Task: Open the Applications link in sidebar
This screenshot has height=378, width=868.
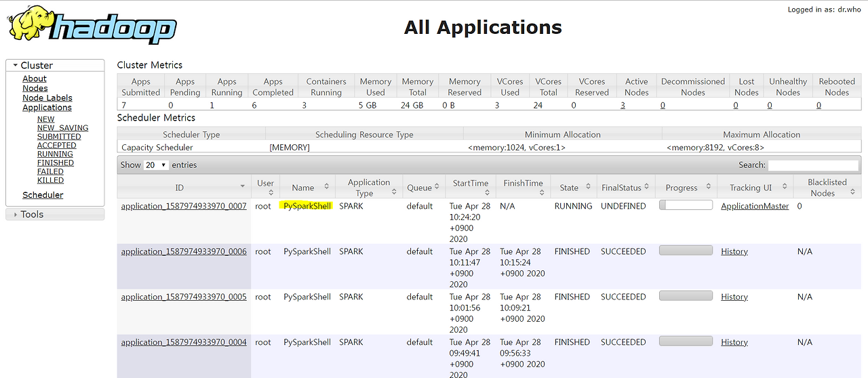Action: click(x=47, y=107)
